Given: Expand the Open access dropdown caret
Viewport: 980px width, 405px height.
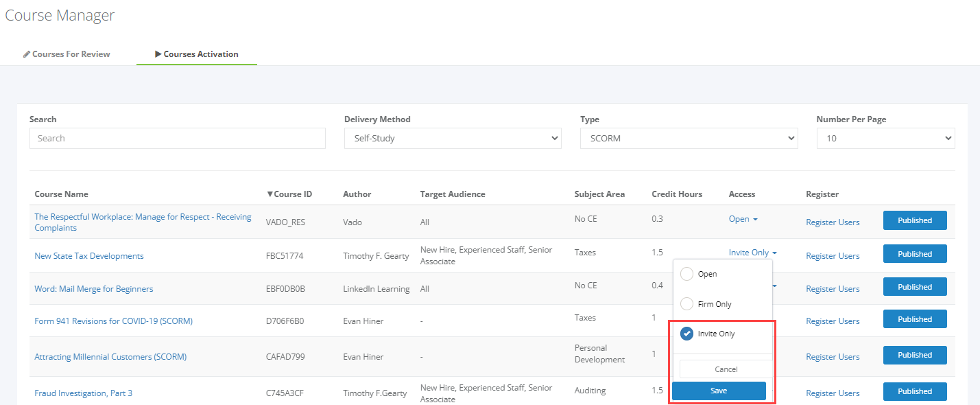Looking at the screenshot, I should (x=755, y=220).
